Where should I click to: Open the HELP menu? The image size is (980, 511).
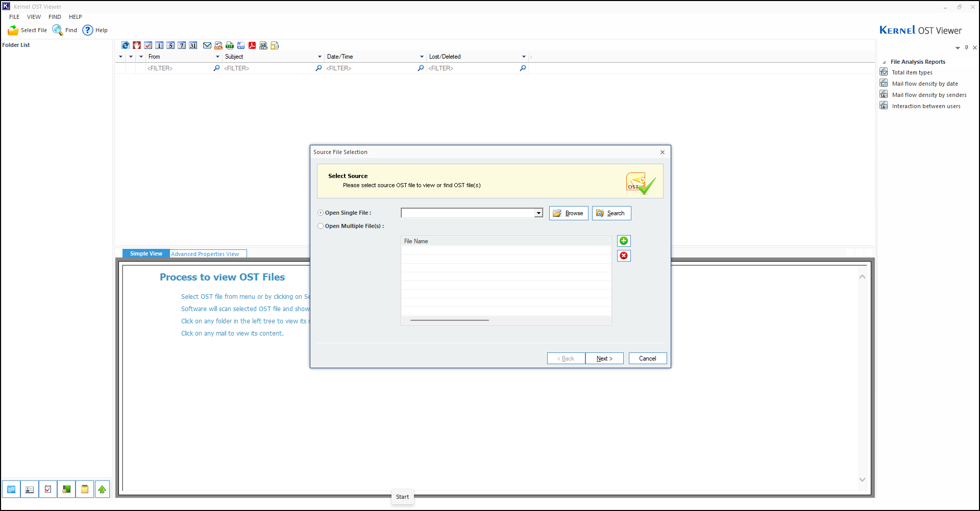click(x=76, y=17)
